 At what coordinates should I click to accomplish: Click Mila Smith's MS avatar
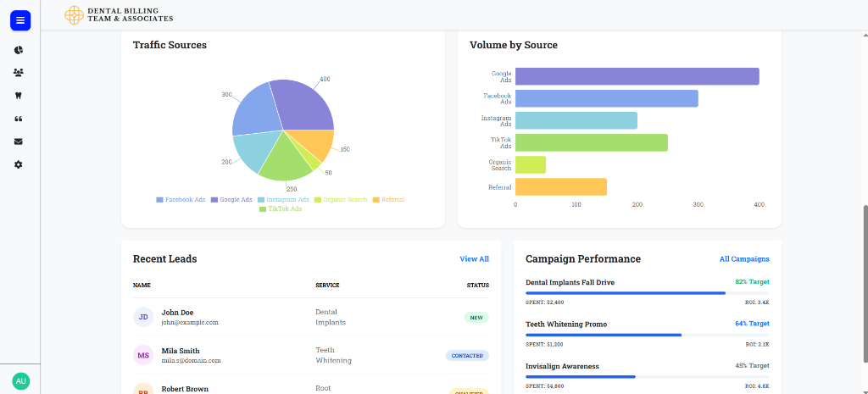(143, 355)
